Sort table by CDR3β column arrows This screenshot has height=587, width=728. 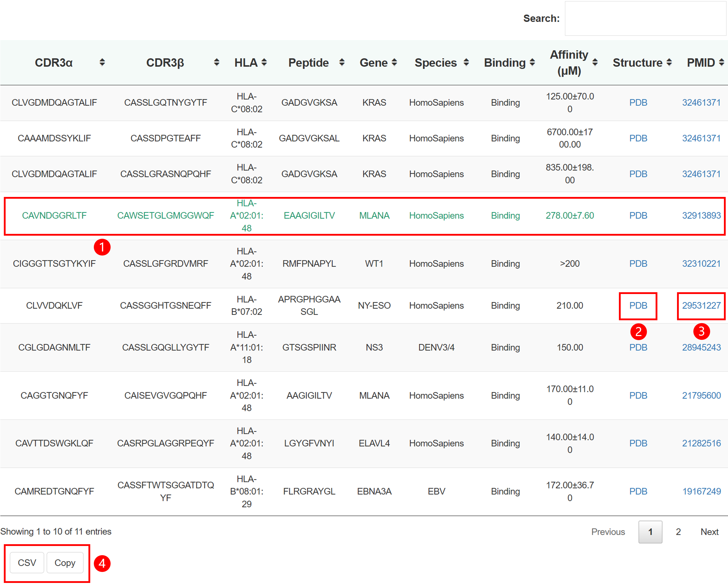tap(216, 63)
